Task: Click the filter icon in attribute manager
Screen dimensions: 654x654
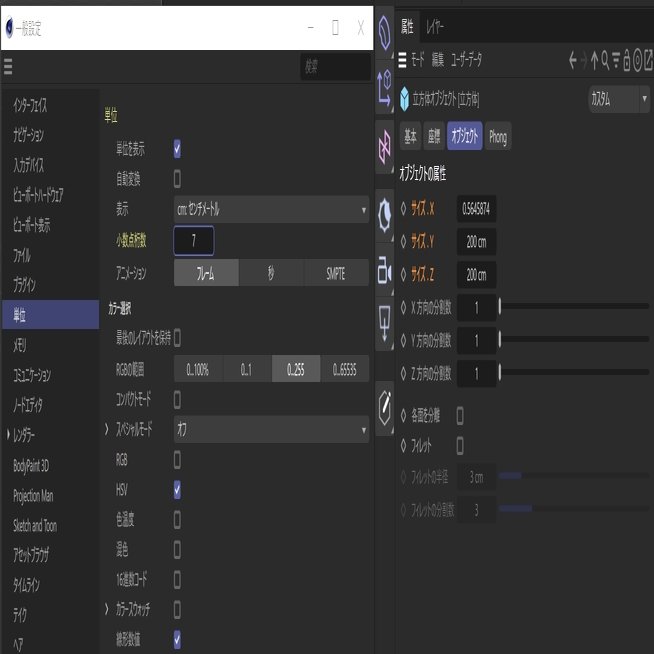Action: click(x=616, y=60)
